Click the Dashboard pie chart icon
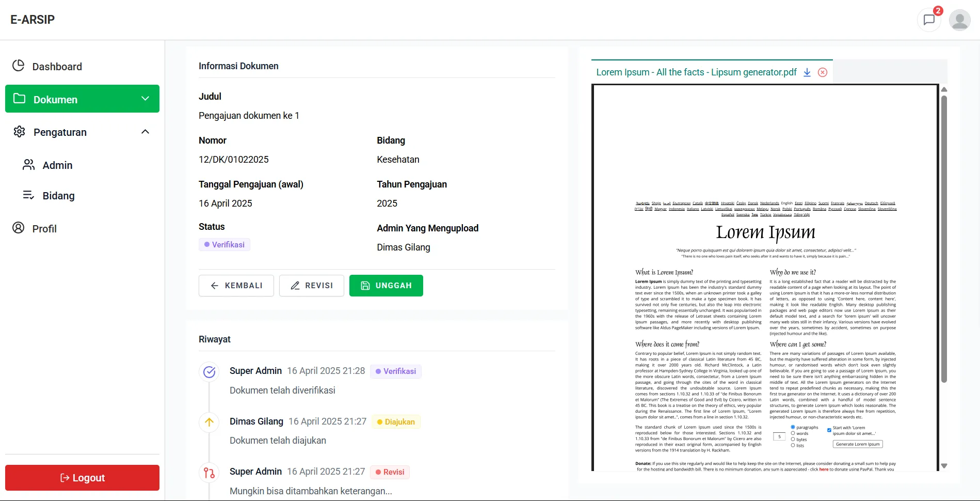This screenshot has height=501, width=980. [x=19, y=66]
